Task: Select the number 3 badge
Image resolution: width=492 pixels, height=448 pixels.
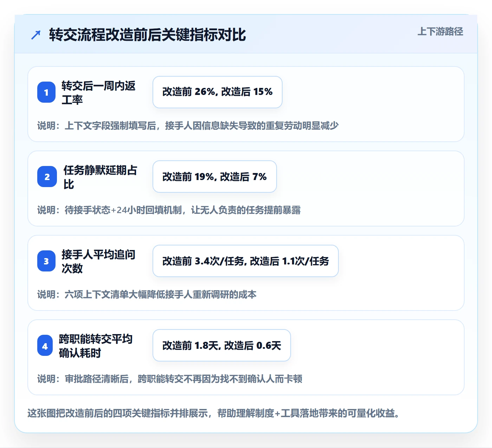Action: pos(46,261)
